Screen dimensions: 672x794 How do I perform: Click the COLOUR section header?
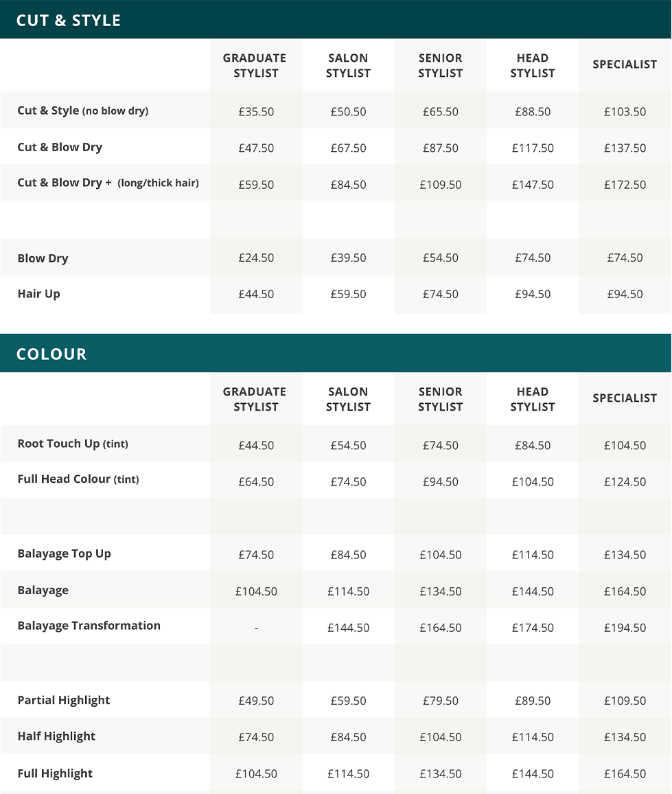click(51, 354)
